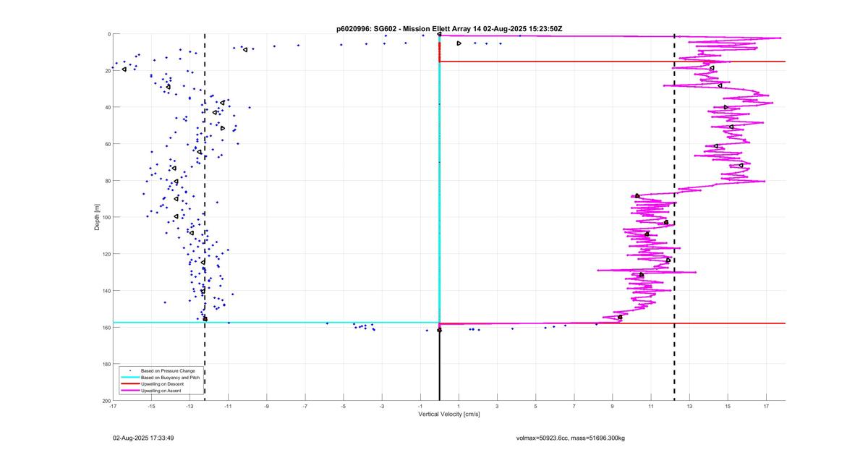Screen dimensions: 868x450
Task: Click y-axis depth tick label "180"
Action: click(x=106, y=364)
